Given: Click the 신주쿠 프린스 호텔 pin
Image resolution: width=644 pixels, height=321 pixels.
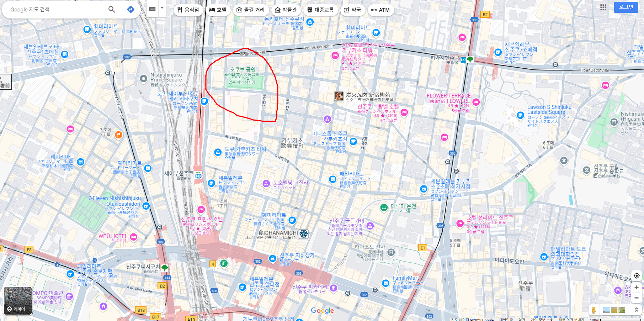Looking at the screenshot, I should pos(201,209).
